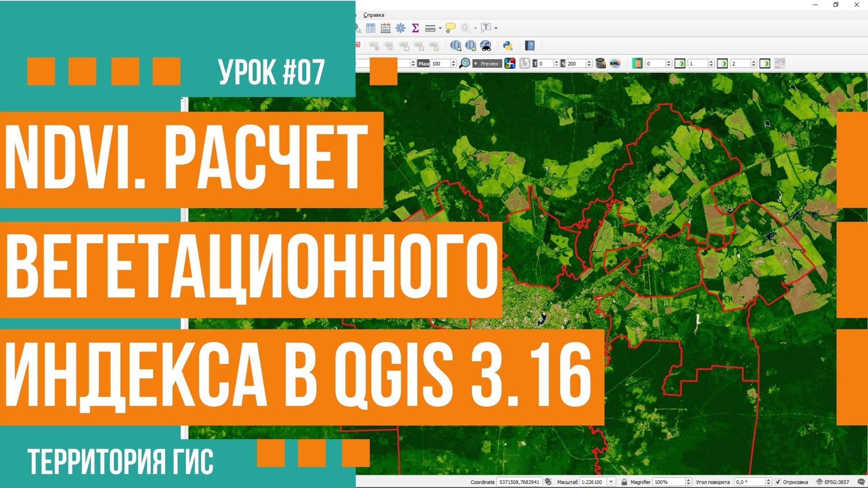Click the KML export icon
This screenshot has height=488, width=868.
pyautogui.click(x=614, y=64)
